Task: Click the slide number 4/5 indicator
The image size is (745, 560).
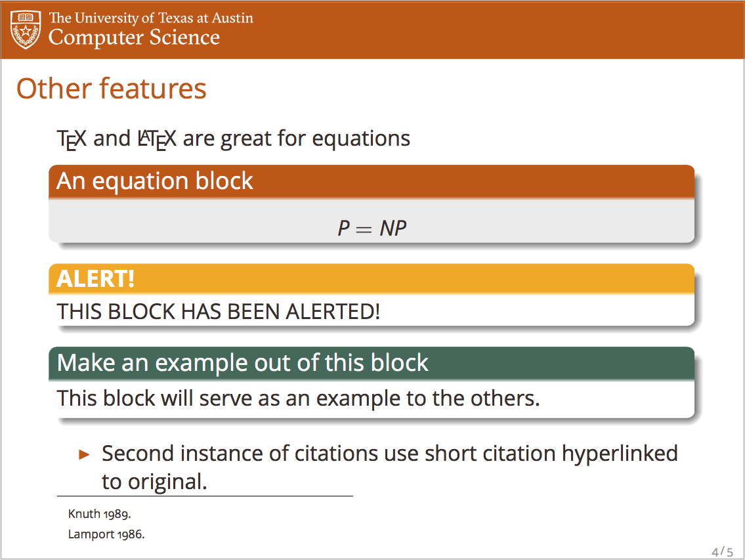Action: click(722, 551)
